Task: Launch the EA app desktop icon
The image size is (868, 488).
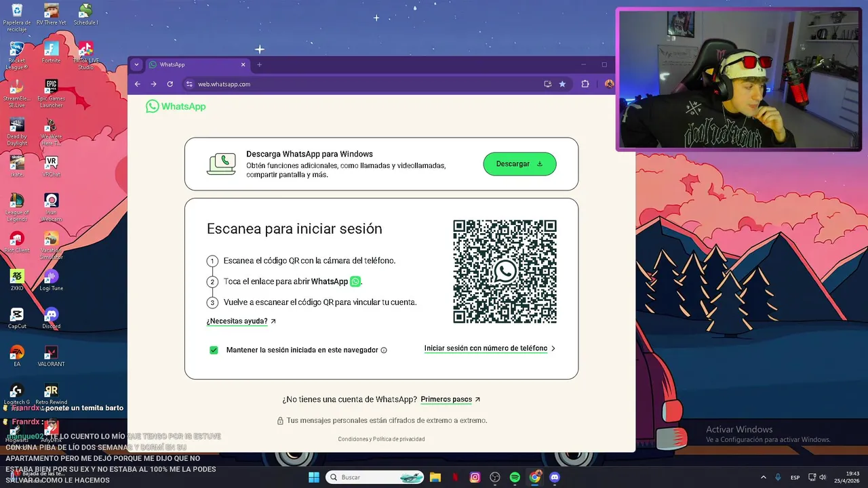Action: tap(17, 356)
